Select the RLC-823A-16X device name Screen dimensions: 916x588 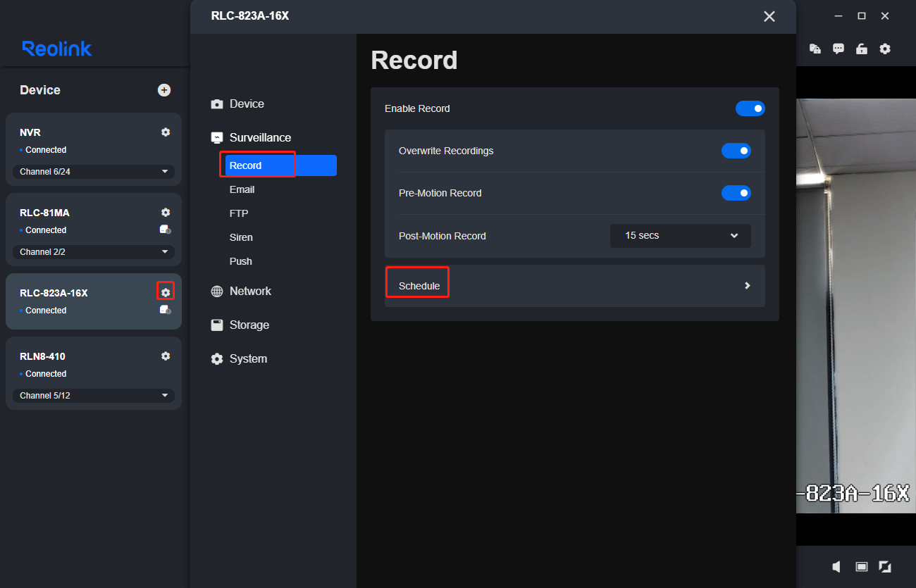point(54,293)
